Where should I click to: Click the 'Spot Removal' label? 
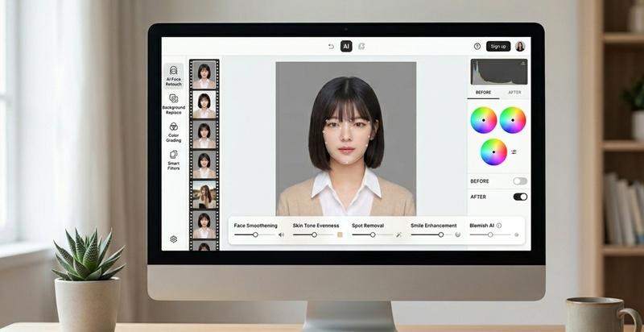click(368, 226)
